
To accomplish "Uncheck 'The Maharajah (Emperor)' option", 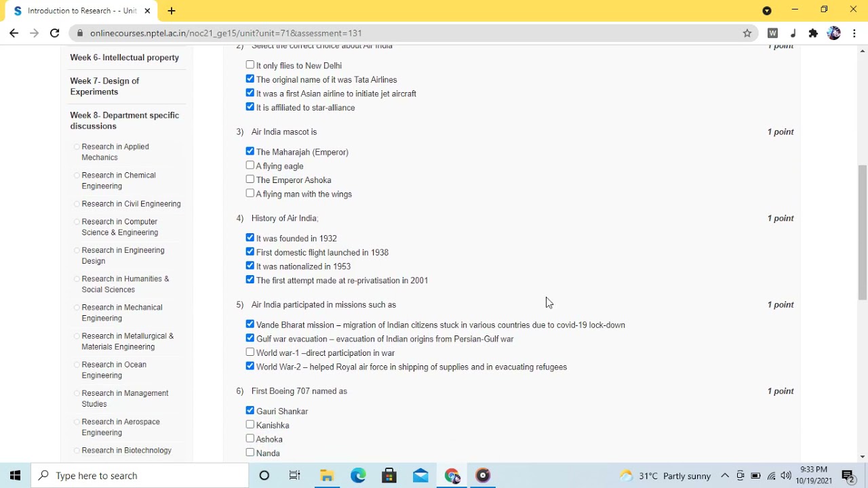I will 250,151.
